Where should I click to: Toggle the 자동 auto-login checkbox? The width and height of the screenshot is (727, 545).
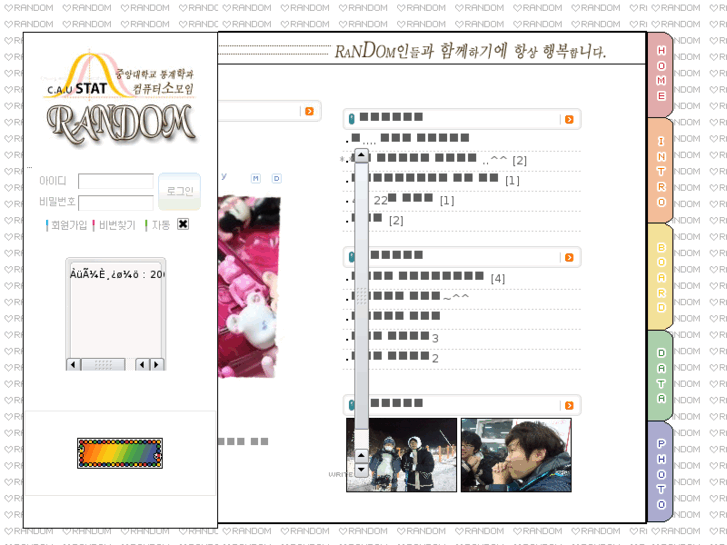click(x=183, y=224)
